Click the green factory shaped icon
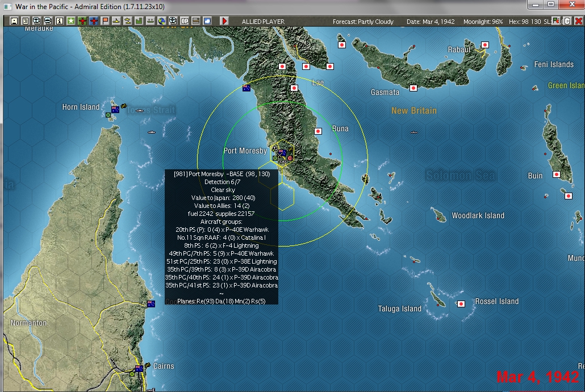Image resolution: width=585 pixels, height=392 pixels. coord(139,21)
